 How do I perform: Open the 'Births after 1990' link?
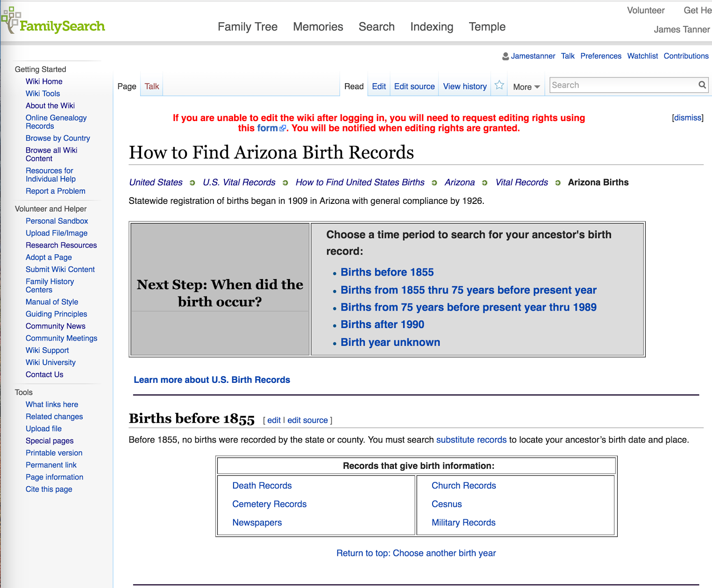click(383, 324)
